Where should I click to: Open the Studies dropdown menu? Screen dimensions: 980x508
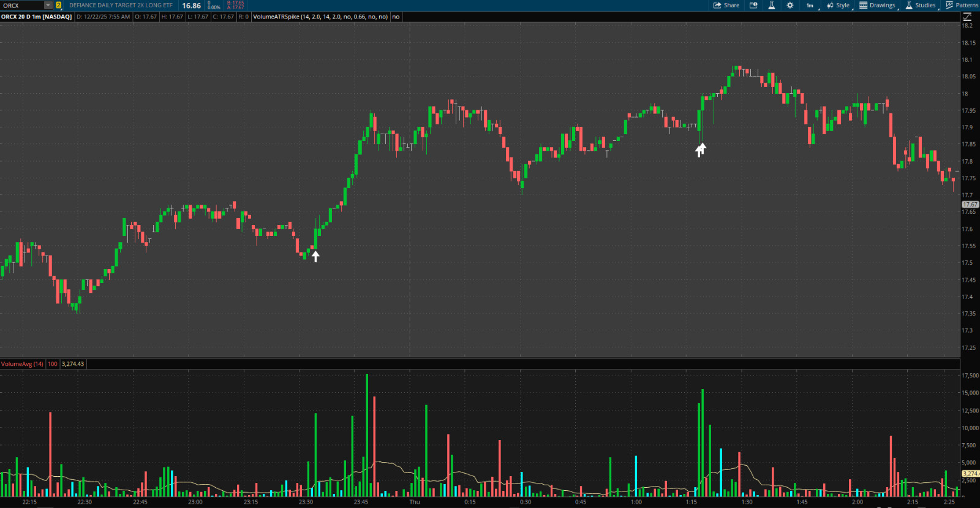point(921,5)
